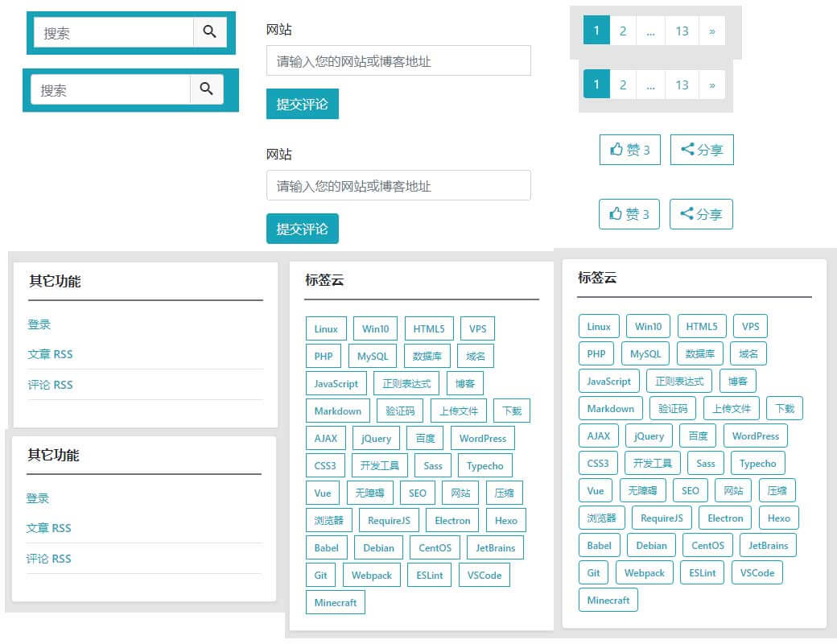Click the 文章 RSS link in the upper panel
The width and height of the screenshot is (837, 644).
[x=51, y=353]
